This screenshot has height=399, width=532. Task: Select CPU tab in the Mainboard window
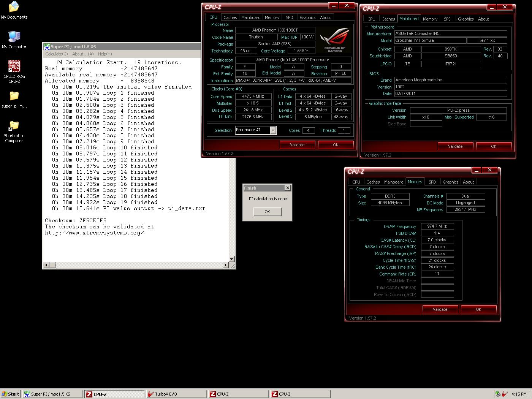point(371,19)
